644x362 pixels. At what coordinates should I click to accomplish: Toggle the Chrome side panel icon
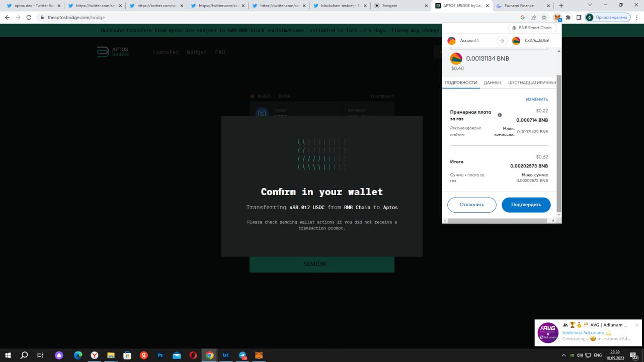click(x=579, y=17)
